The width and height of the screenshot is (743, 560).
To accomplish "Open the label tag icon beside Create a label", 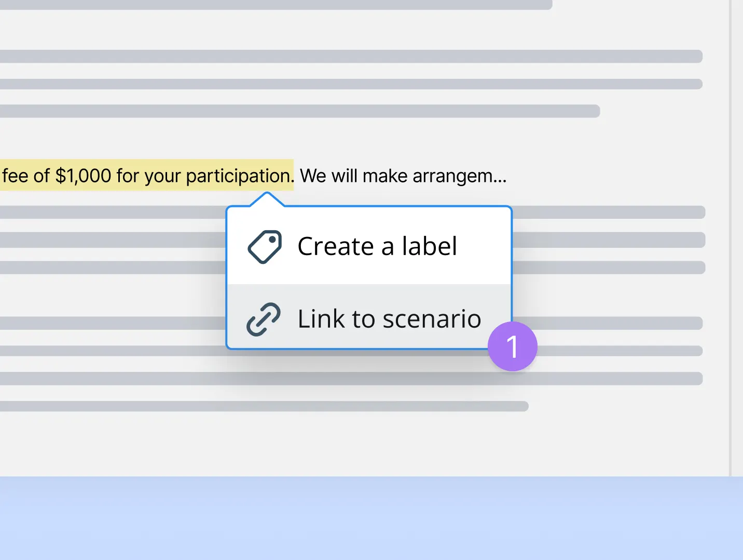I will coord(264,246).
